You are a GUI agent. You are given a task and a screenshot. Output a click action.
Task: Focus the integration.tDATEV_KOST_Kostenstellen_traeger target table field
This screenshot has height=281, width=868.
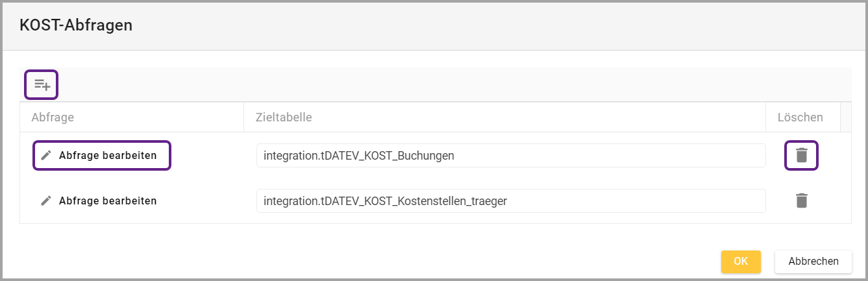pyautogui.click(x=510, y=201)
